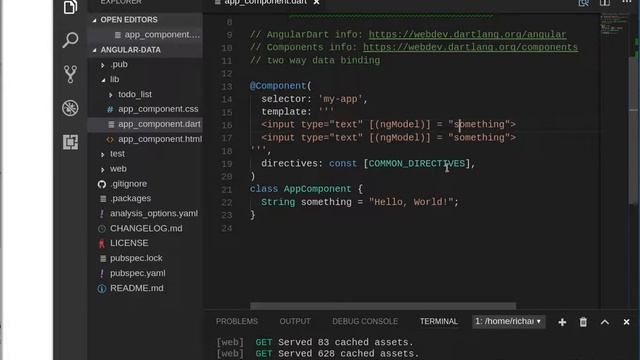
Task: Open the editor more actions ellipsis
Action: [x=627, y=2]
